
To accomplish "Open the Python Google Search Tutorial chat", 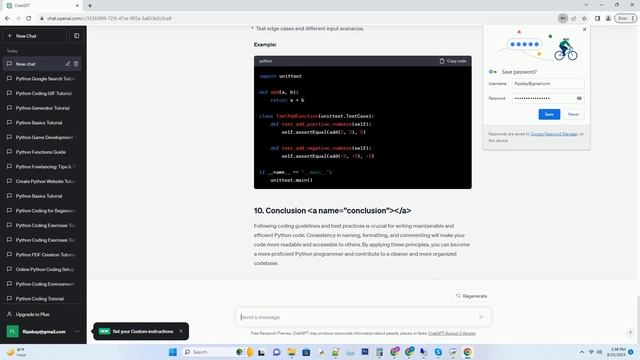I will point(42,79).
